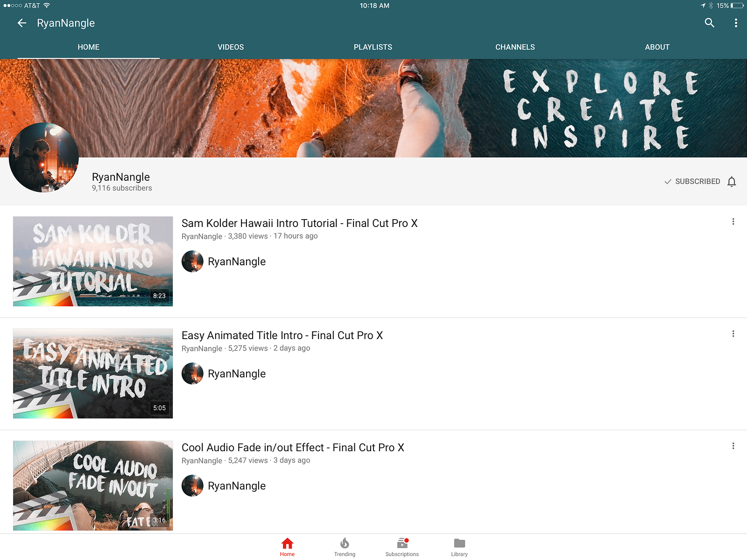
Task: Tap the Bluetooth icon in the status bar
Action: tap(711, 6)
